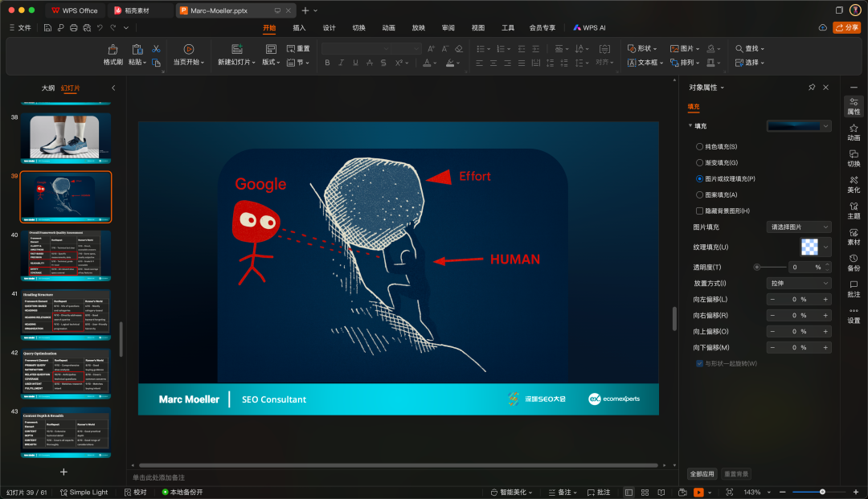Click the fit-to-window zoom icon
The height and width of the screenshot is (499, 868).
(x=730, y=493)
